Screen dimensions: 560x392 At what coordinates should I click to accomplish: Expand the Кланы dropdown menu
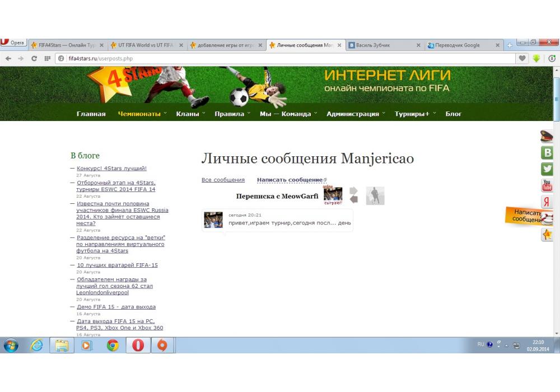(x=190, y=114)
